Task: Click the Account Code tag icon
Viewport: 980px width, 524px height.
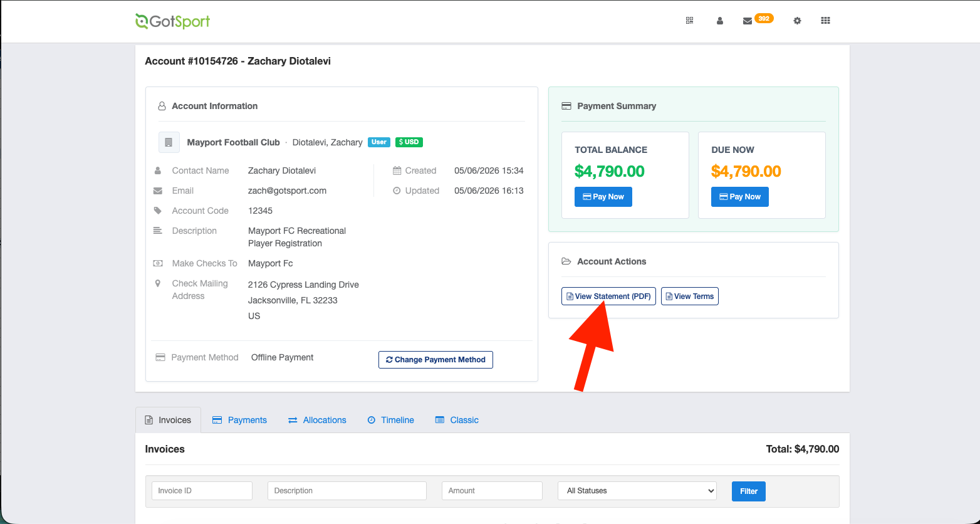Action: [158, 211]
